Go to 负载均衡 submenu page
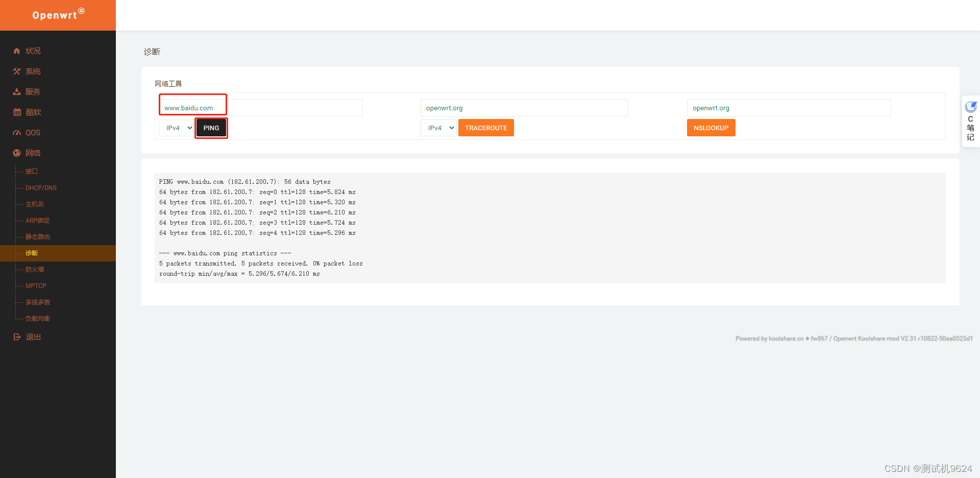Viewport: 980px width, 478px height. 38,319
